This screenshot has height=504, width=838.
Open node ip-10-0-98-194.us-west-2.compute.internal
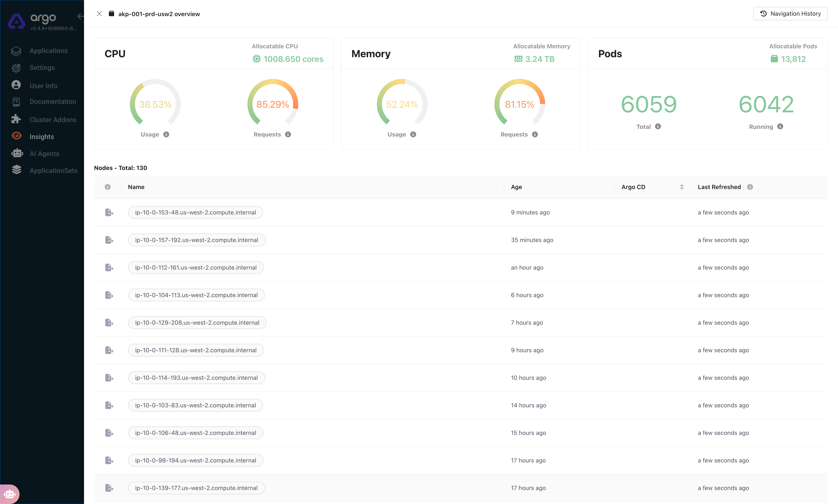pos(195,460)
